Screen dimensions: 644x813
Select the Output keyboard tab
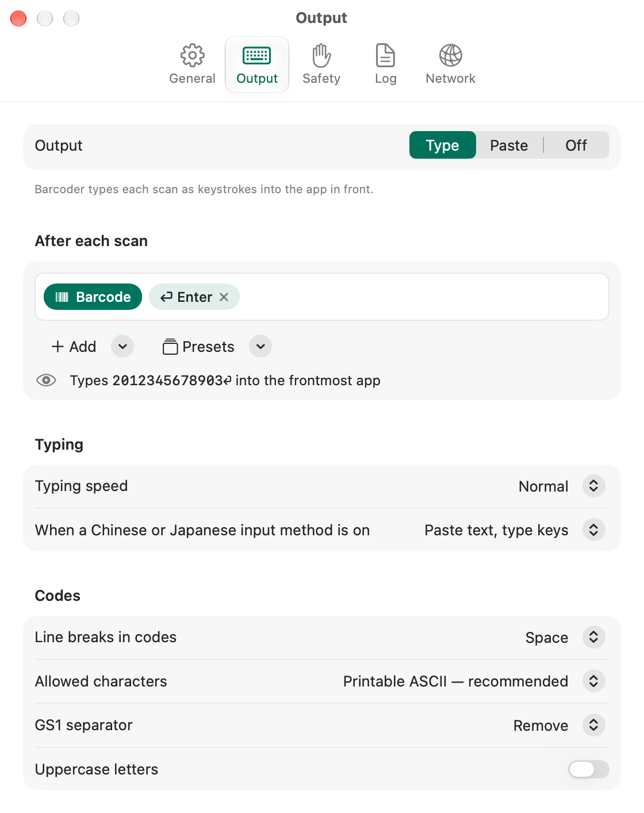click(x=257, y=64)
